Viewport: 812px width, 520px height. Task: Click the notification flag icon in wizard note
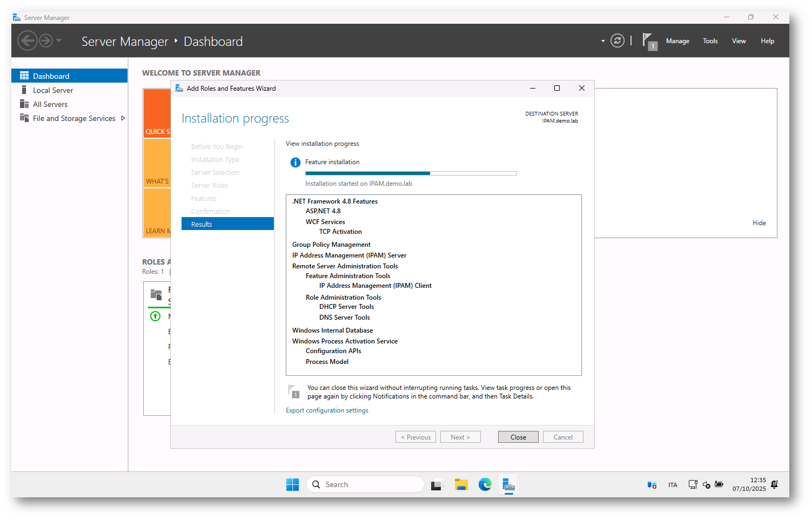click(294, 391)
